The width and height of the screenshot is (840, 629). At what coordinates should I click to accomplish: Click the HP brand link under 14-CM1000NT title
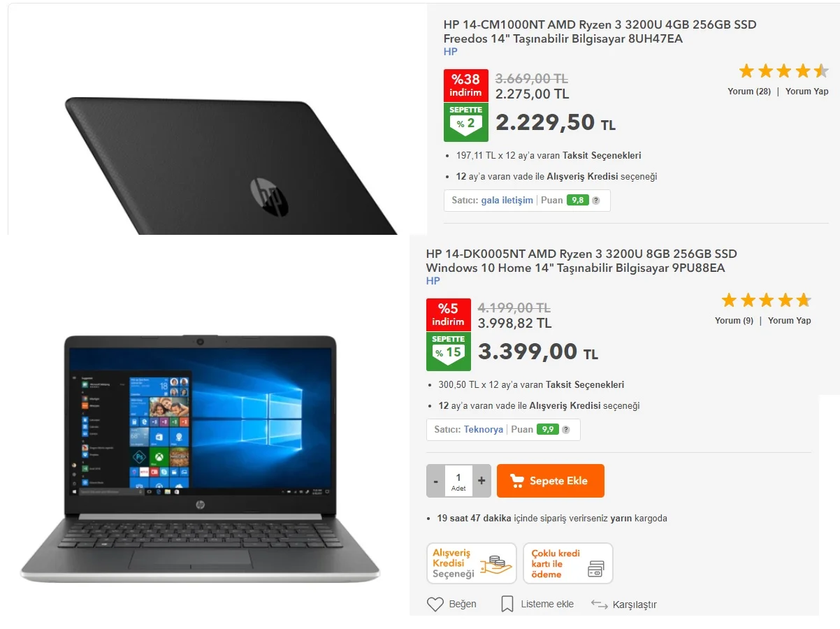click(451, 52)
